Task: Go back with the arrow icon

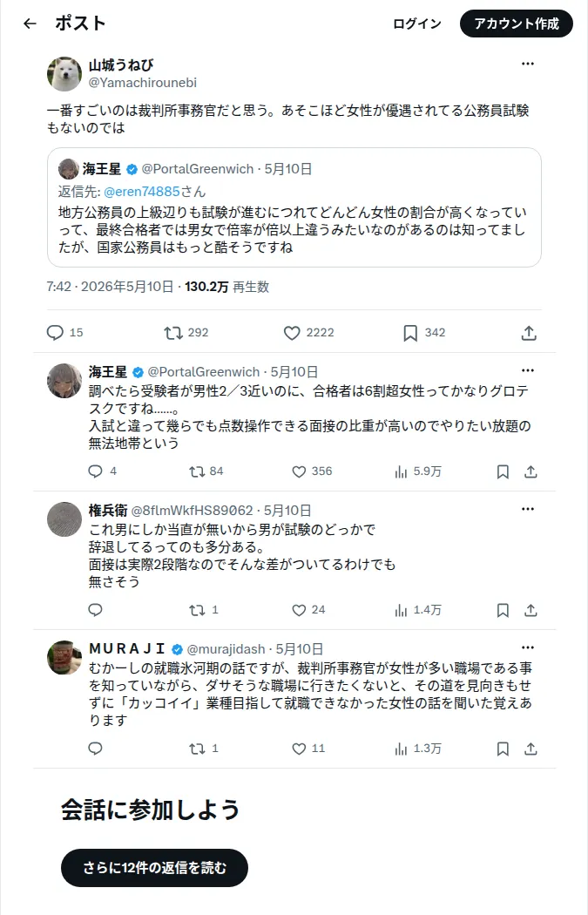Action: (x=30, y=24)
